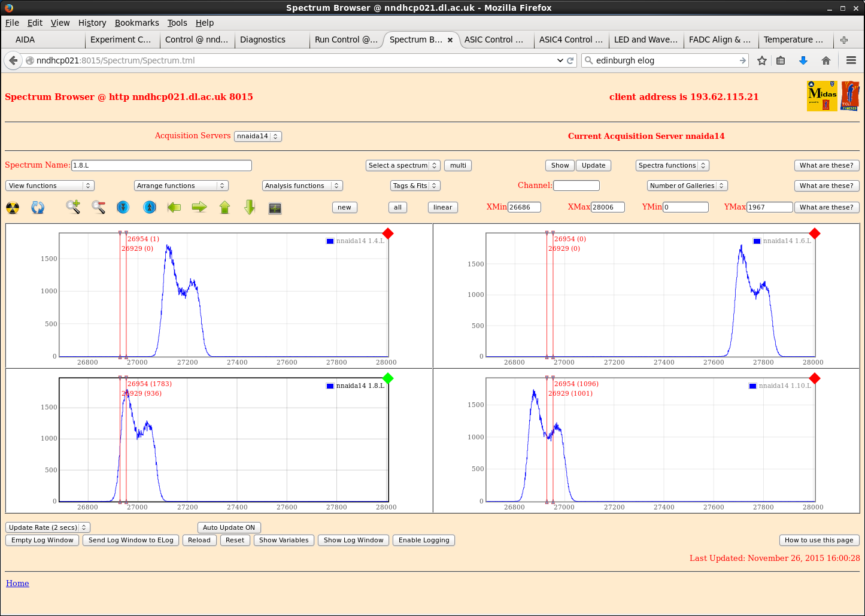The width and height of the screenshot is (865, 616).
Task: Zoom out with the magnifier minus icon
Action: pos(99,207)
